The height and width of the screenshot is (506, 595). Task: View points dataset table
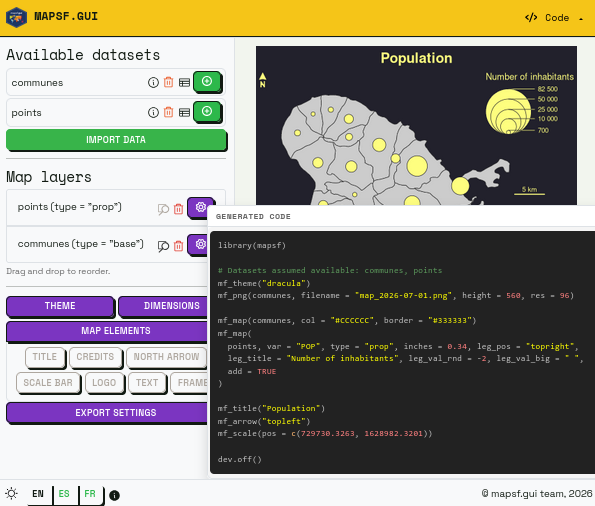pos(184,112)
